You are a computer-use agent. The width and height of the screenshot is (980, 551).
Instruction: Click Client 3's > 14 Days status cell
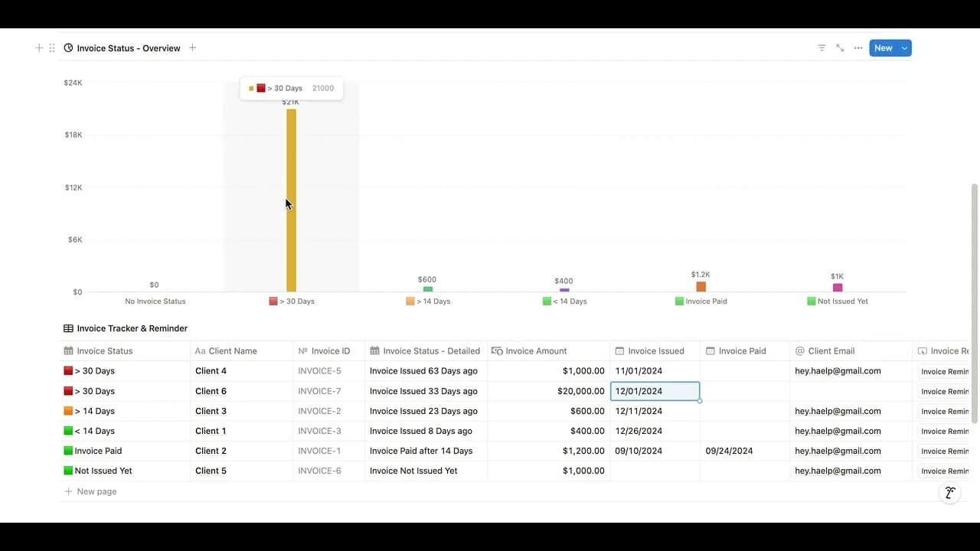click(125, 411)
